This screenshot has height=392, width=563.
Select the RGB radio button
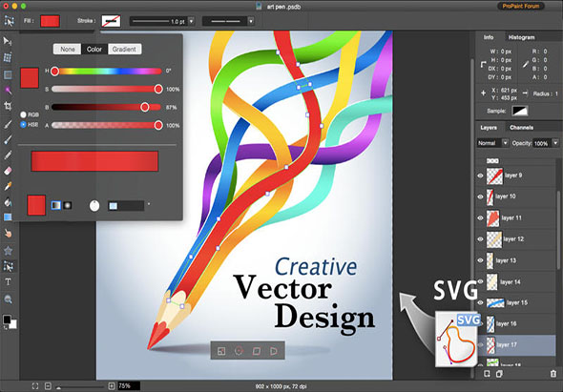point(23,114)
